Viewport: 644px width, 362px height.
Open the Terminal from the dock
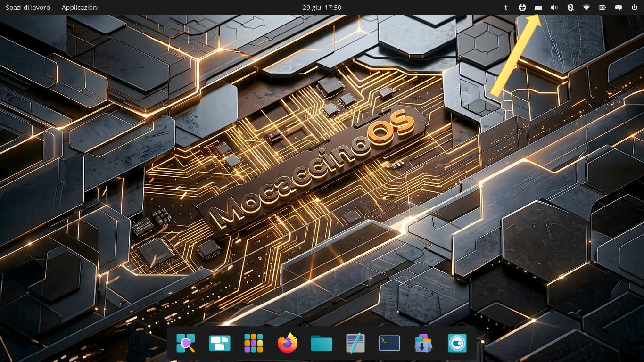[389, 343]
